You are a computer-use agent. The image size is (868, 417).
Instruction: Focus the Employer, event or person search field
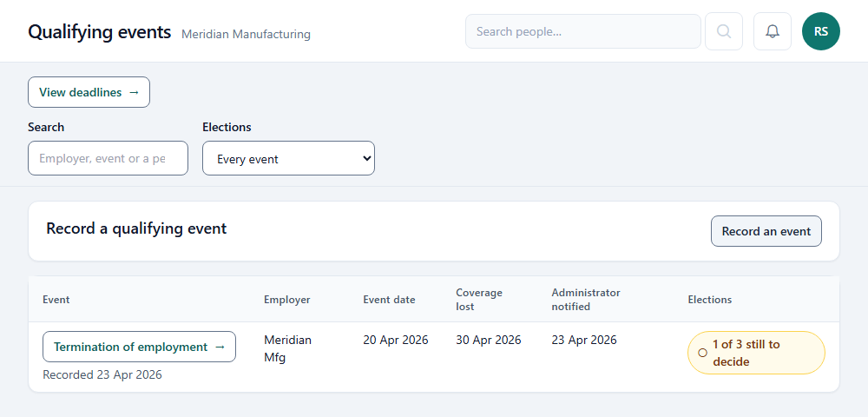click(108, 158)
